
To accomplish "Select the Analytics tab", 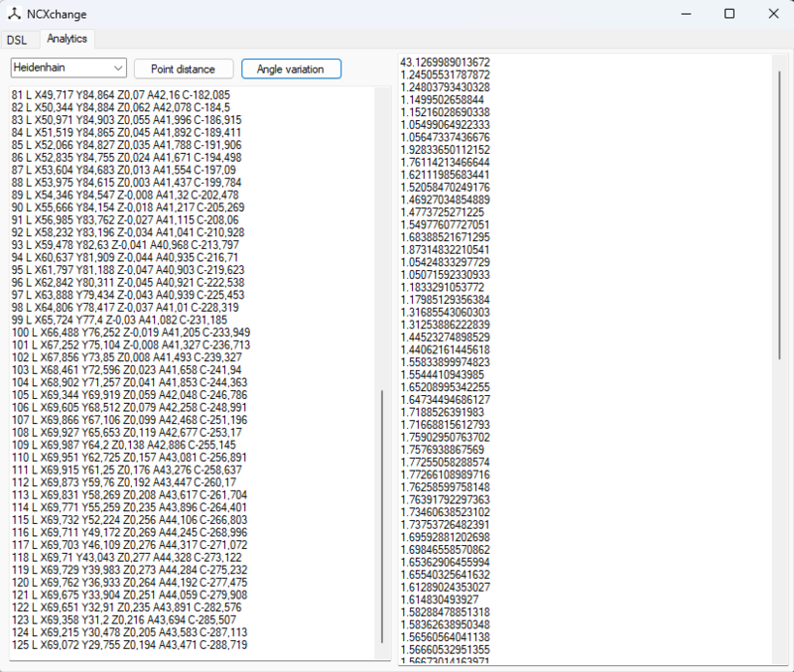I will [67, 39].
